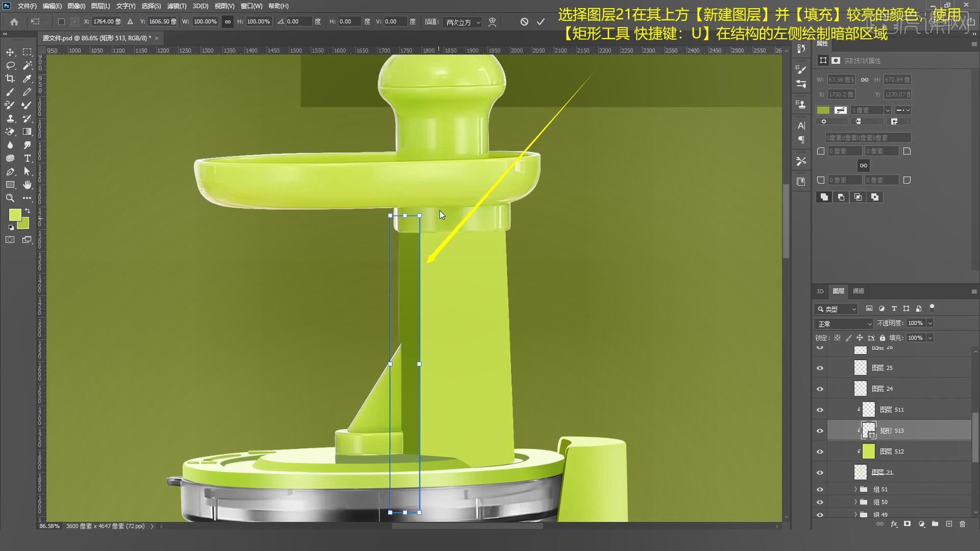Select the Hand tool
This screenshot has height=551, width=980.
pos(27,185)
